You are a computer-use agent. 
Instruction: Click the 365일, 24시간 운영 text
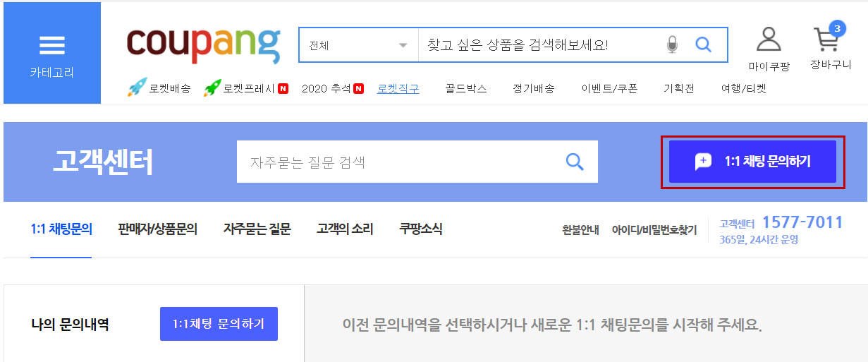pos(759,240)
